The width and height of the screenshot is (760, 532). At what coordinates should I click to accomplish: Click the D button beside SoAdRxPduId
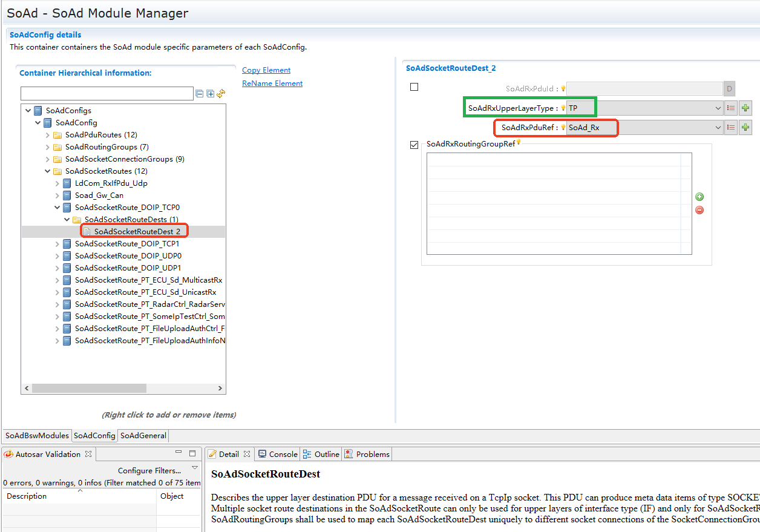730,89
